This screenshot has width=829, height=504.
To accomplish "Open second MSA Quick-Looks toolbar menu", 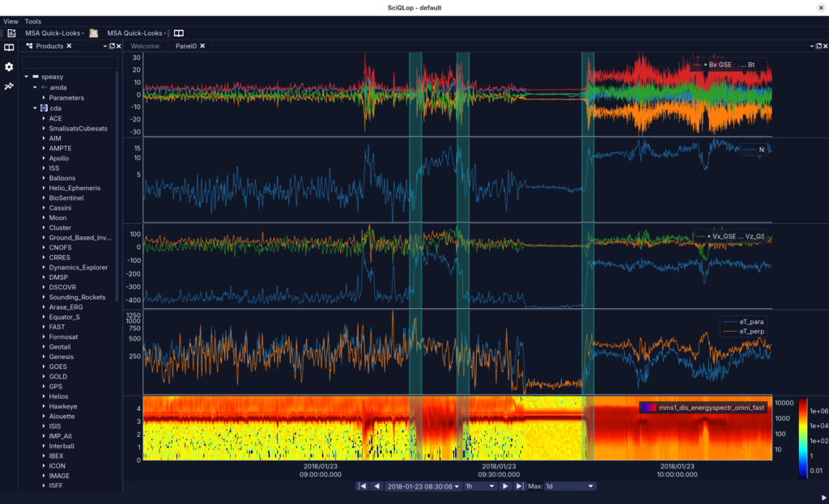I will (136, 32).
